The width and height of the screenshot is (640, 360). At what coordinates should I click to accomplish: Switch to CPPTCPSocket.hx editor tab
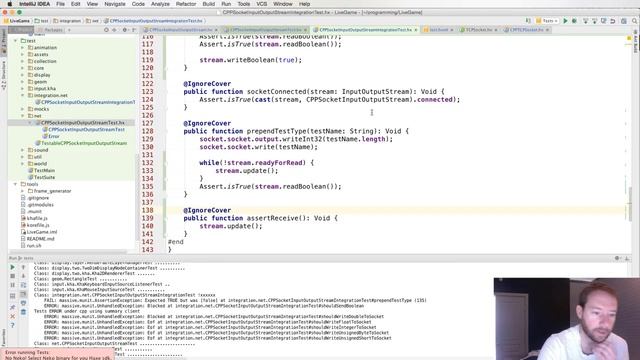click(526, 30)
